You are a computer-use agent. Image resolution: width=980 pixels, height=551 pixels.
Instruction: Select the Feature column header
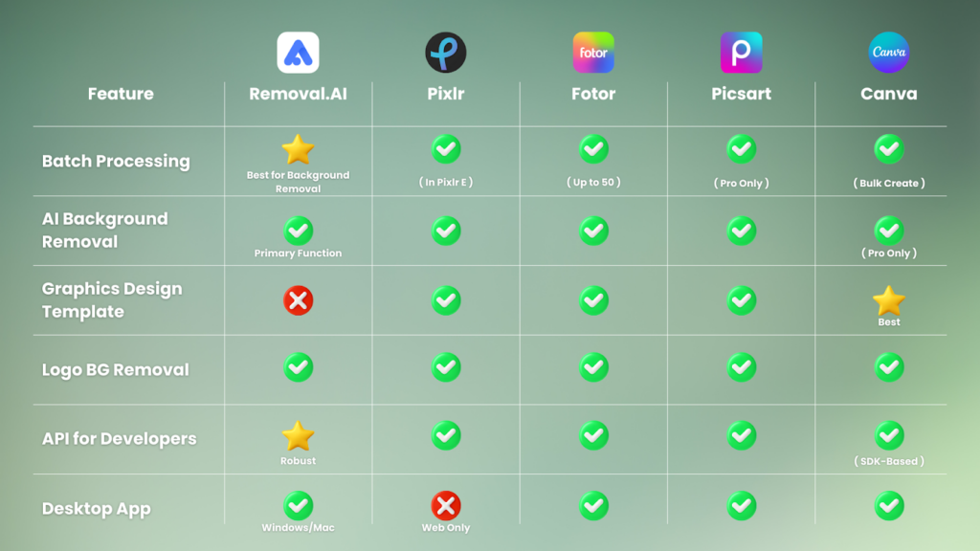pos(121,94)
